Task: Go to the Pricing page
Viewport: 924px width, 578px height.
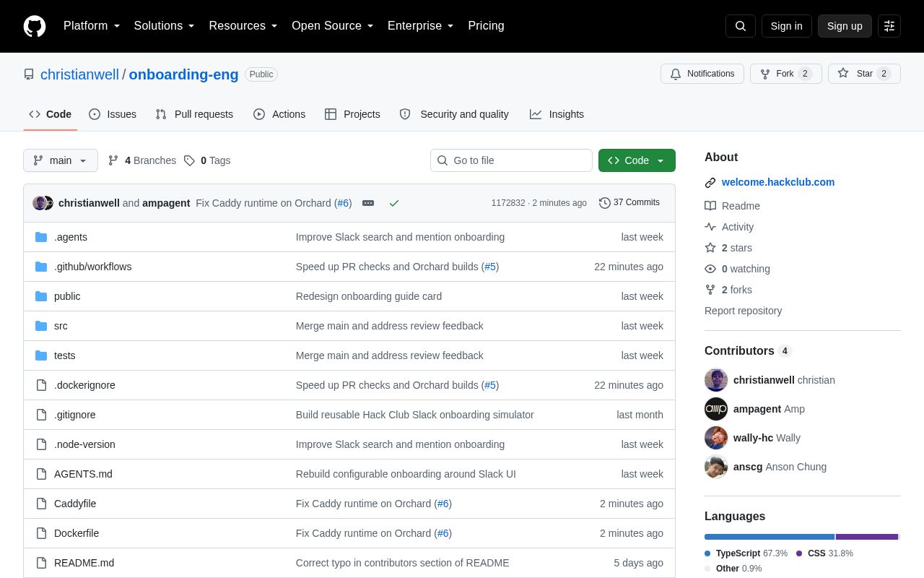Action: [486, 26]
